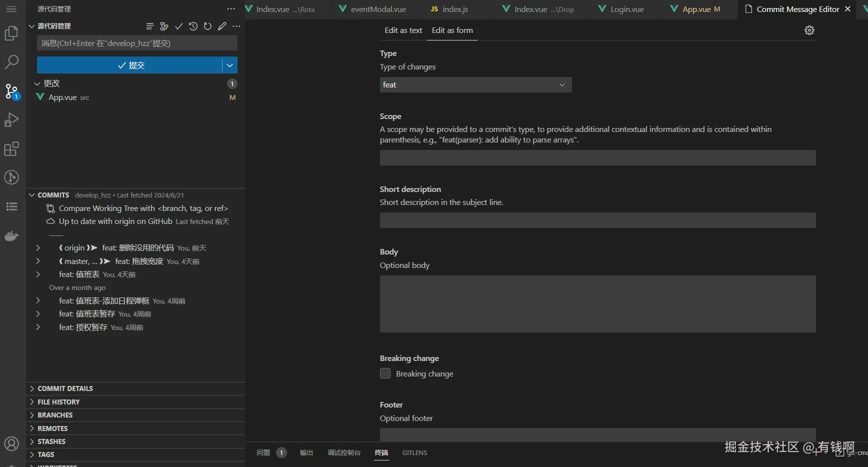
Task: Select commit feat: 值班表暂存
Action: tap(135, 314)
